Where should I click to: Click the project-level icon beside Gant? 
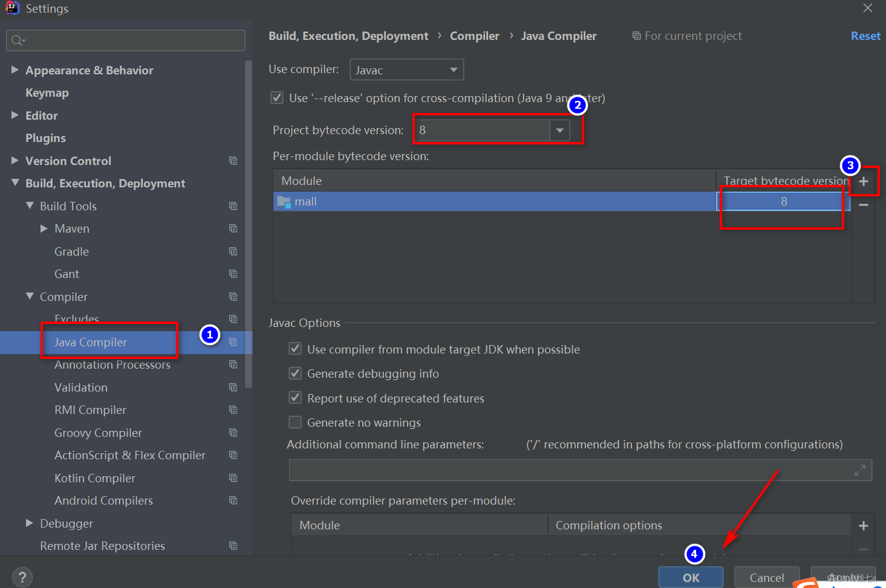[233, 274]
